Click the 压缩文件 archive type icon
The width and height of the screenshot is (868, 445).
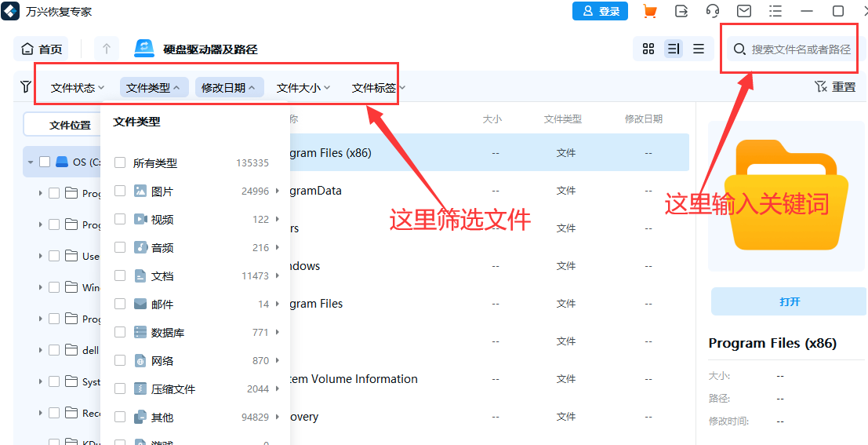pyautogui.click(x=140, y=389)
